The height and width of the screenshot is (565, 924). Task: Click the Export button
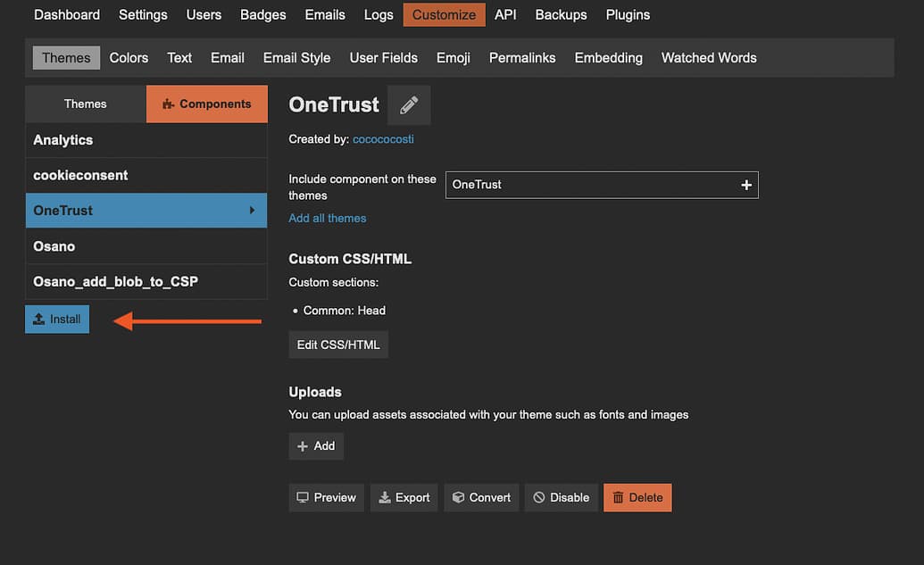point(404,498)
